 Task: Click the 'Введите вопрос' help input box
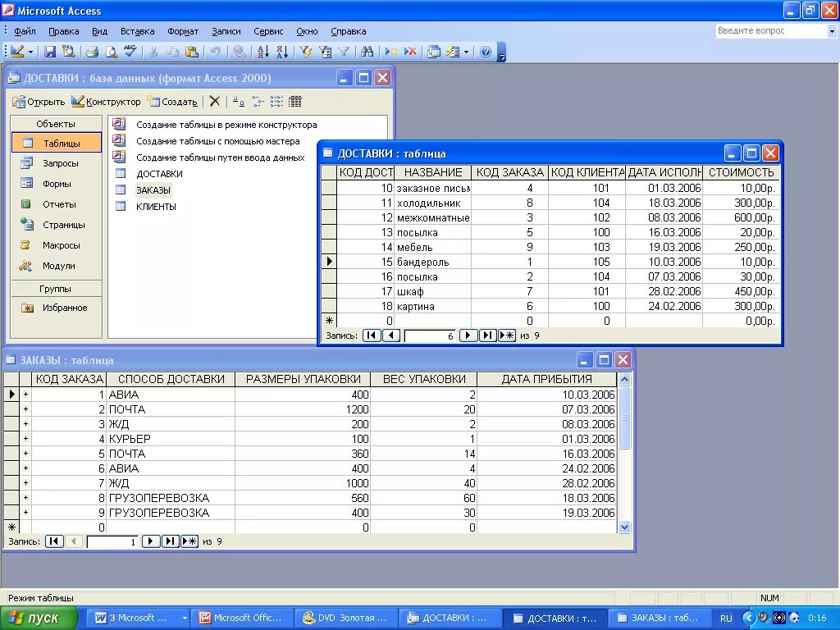[x=771, y=31]
